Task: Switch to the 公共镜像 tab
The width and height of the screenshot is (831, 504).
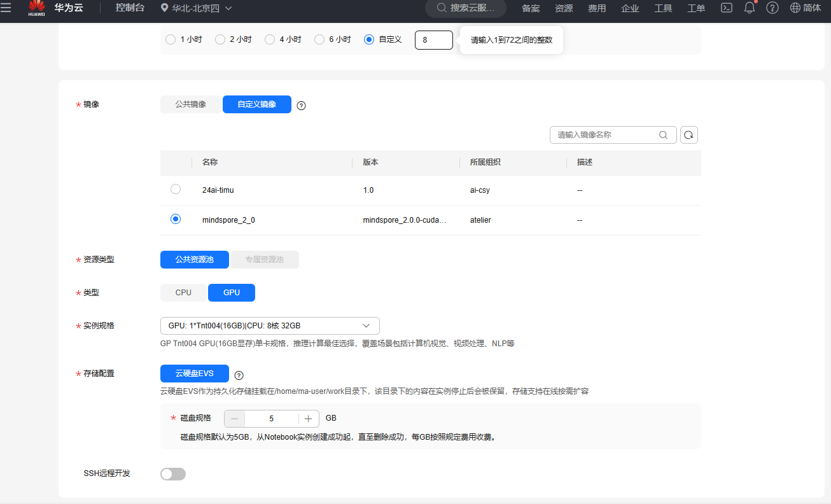Action: click(191, 104)
